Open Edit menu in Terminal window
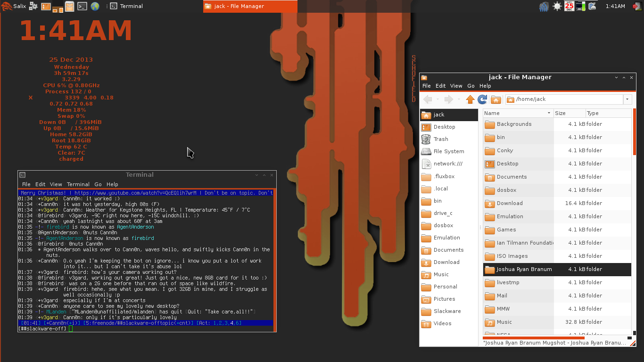Viewport: 644px width, 362px height. click(x=41, y=184)
